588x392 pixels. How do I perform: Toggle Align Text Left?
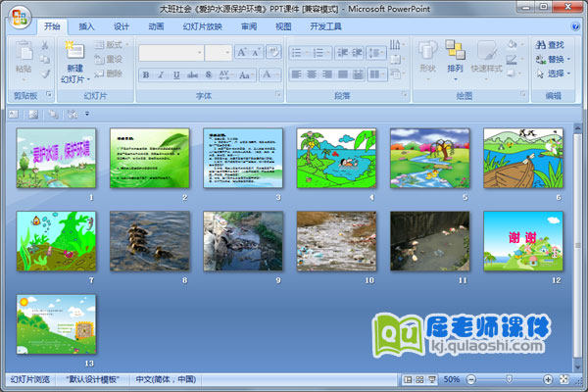click(297, 74)
